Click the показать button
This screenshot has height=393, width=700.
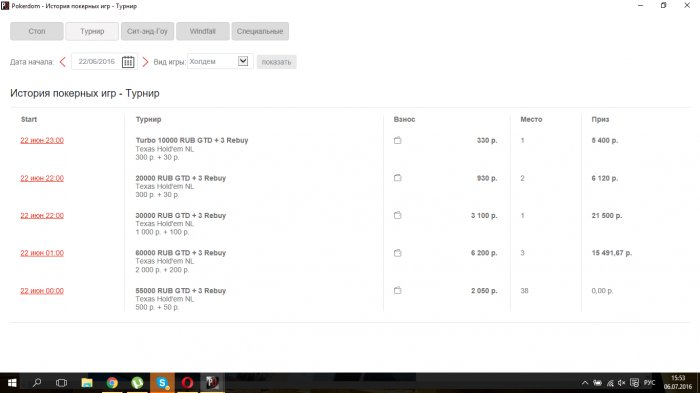click(276, 62)
